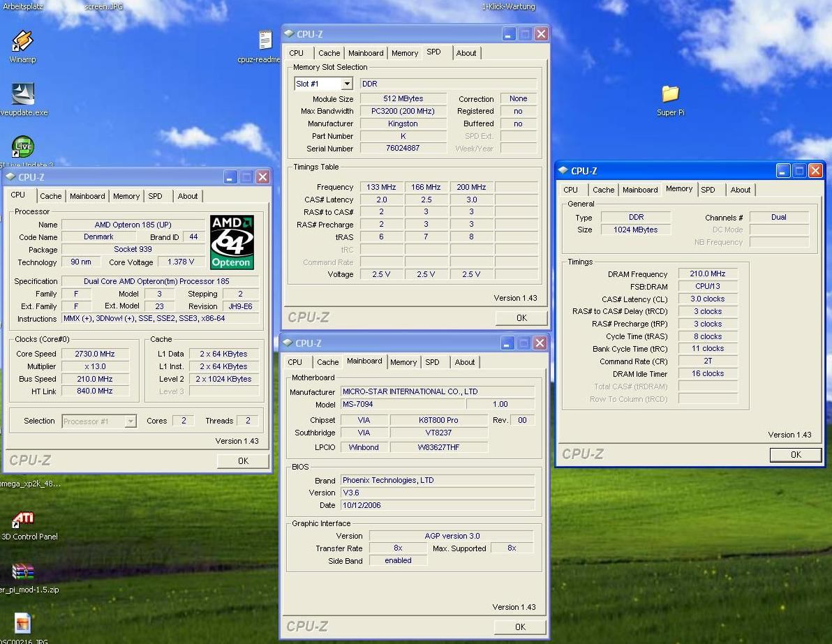Viewport: 832px width, 644px height.
Task: Close the CPU-Z Memory window
Action: point(815,171)
